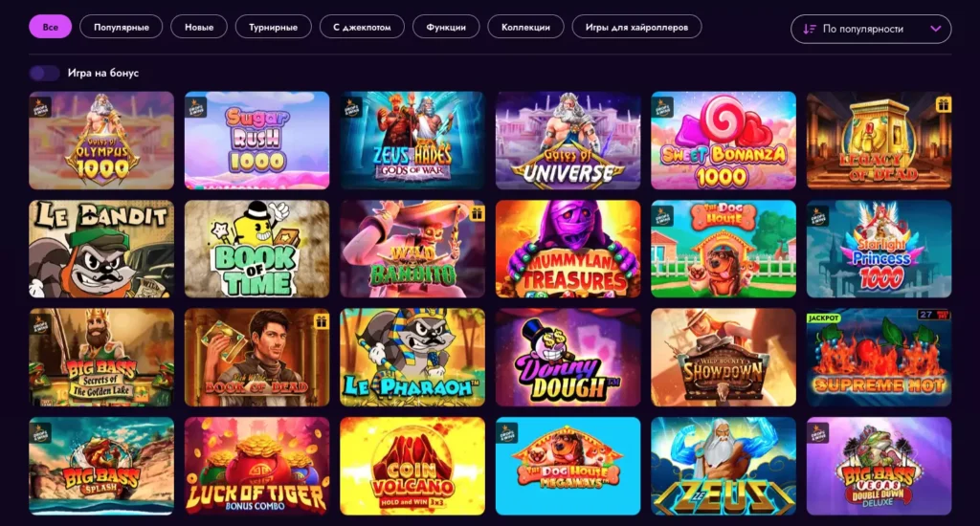
Task: Open the По популярности sorting dropdown
Action: pos(871,29)
